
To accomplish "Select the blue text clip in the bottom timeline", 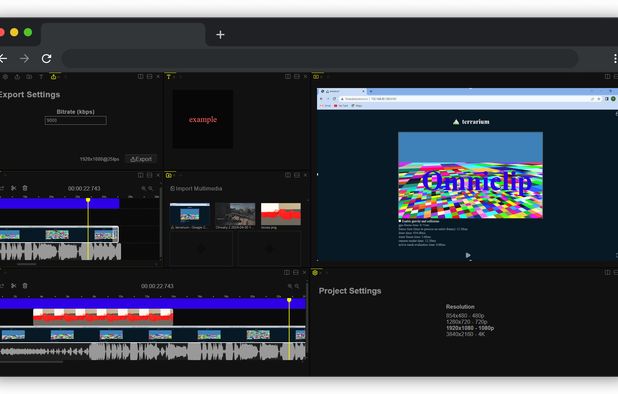I will [153, 303].
